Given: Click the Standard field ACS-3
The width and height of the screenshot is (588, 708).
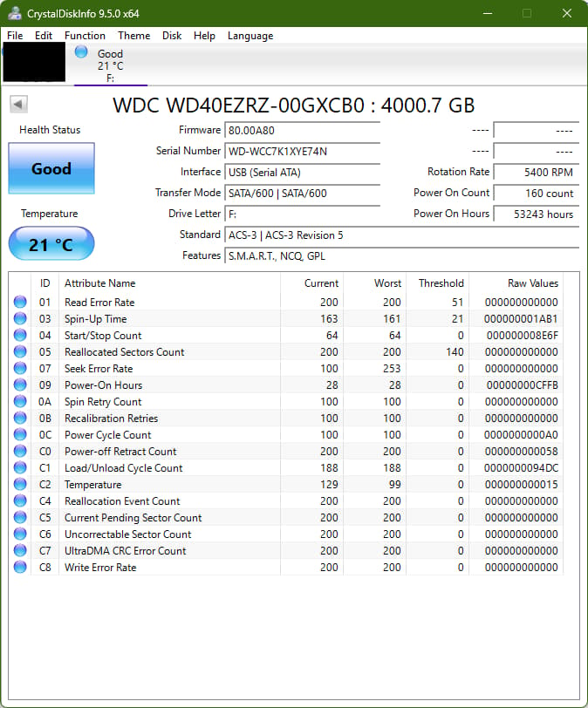Looking at the screenshot, I should [401, 235].
